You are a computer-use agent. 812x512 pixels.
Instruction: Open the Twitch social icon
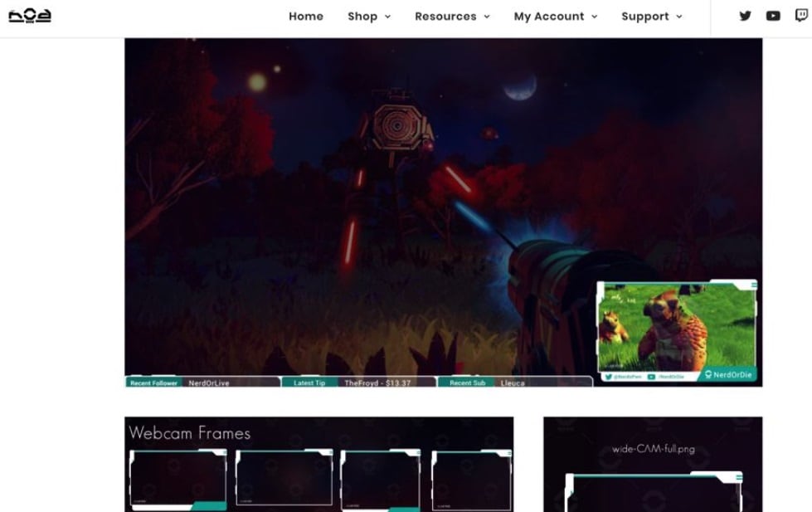click(802, 16)
